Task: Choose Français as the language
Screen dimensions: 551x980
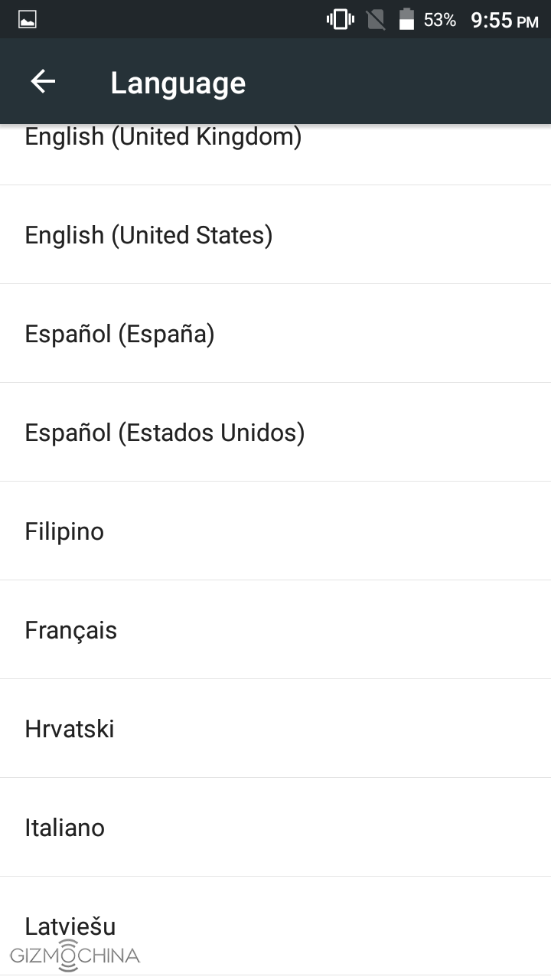Action: (x=71, y=630)
